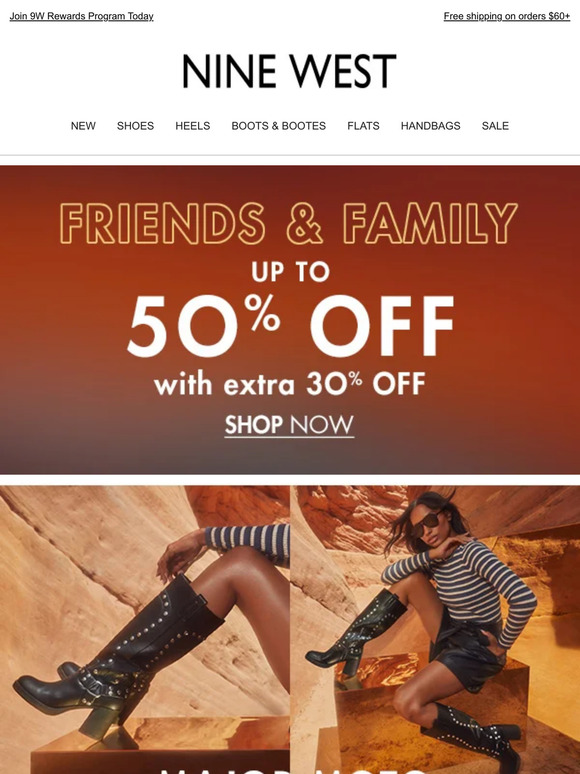The image size is (580, 774).
Task: Click the striped sweater sleeve in left photo
Action: 248,542
